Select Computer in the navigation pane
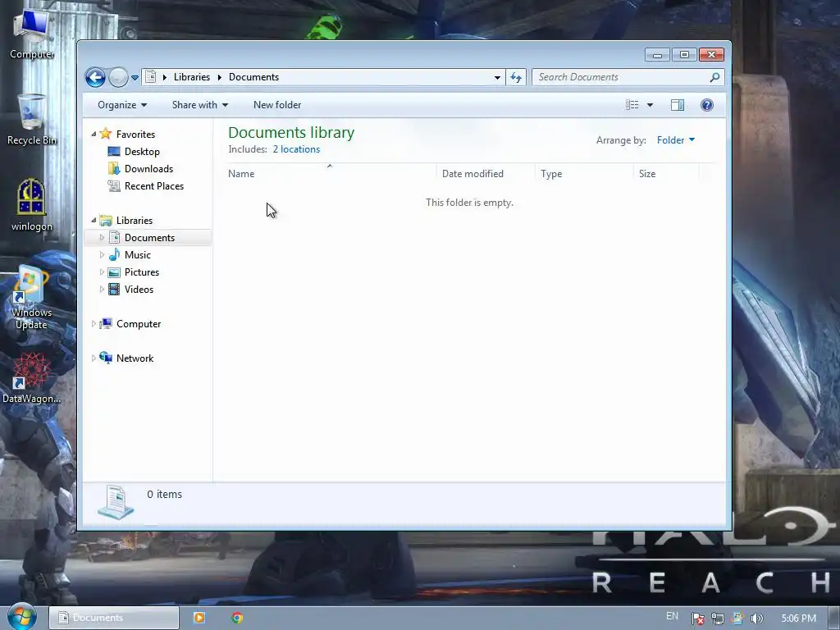Viewport: 840px width, 630px height. [x=138, y=324]
